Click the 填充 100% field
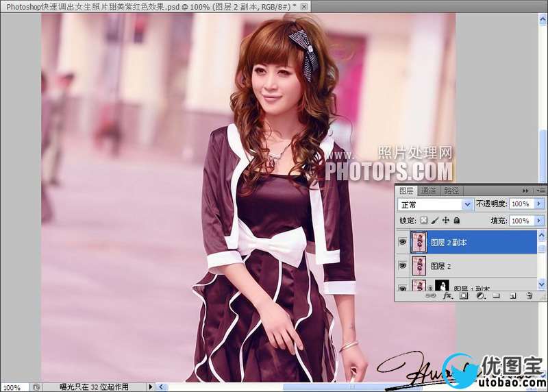548x392 pixels. [x=522, y=221]
